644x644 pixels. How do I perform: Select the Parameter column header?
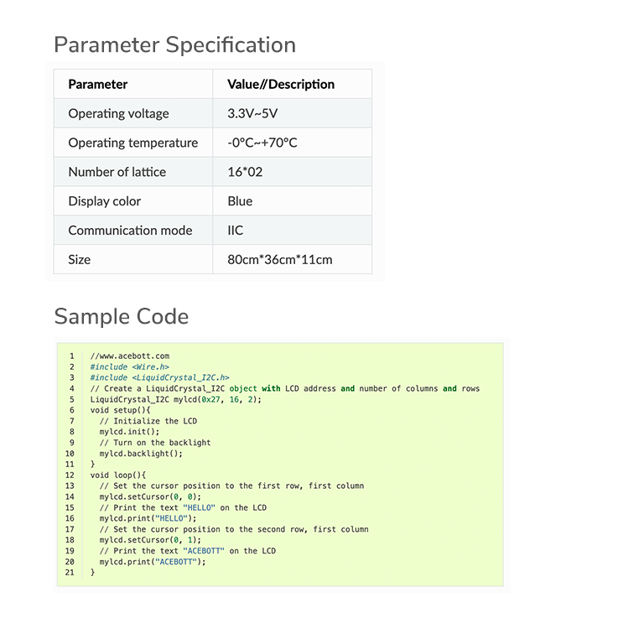pyautogui.click(x=133, y=84)
